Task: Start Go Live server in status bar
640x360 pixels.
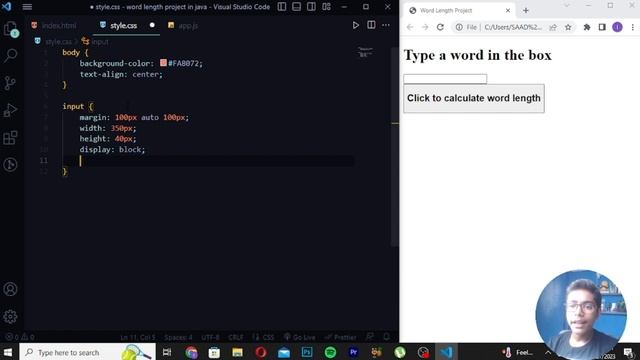Action: click(300, 337)
